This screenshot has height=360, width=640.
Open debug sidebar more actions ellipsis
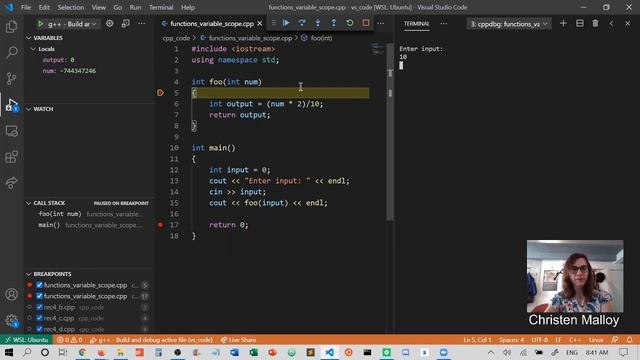coord(142,24)
